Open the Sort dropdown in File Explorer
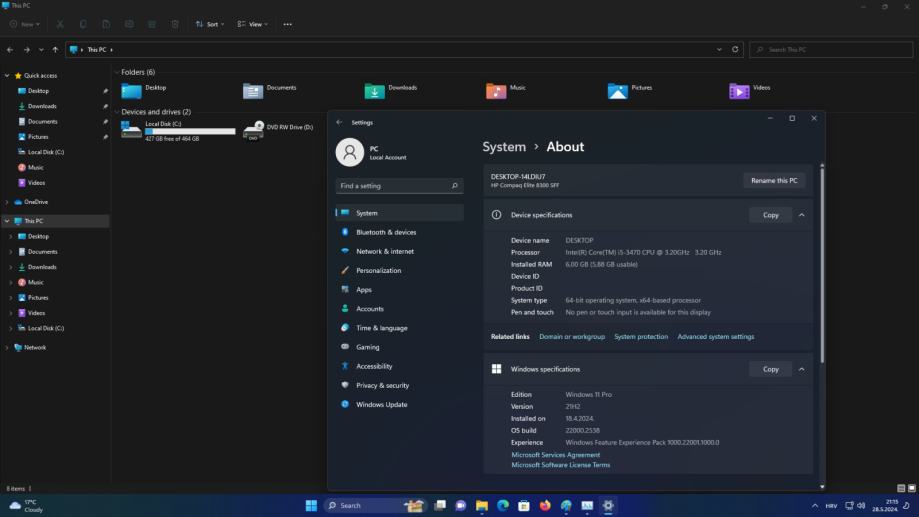 (x=210, y=24)
